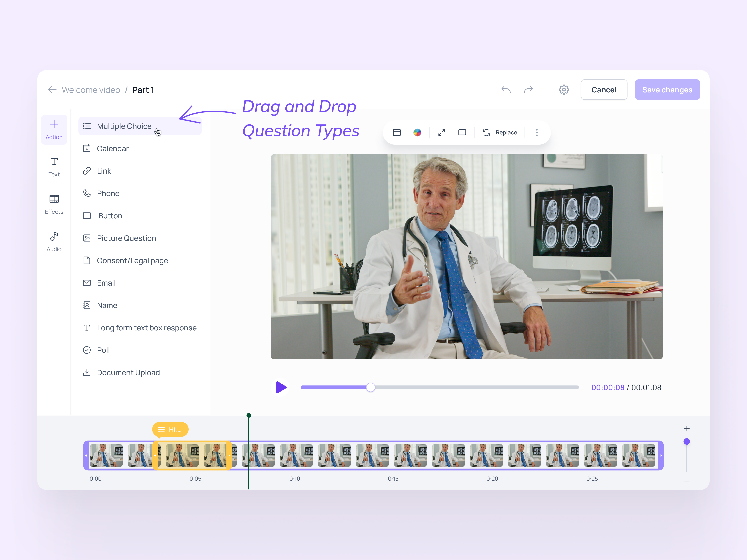
Task: Switch to the Text sidebar tab
Action: [54, 167]
